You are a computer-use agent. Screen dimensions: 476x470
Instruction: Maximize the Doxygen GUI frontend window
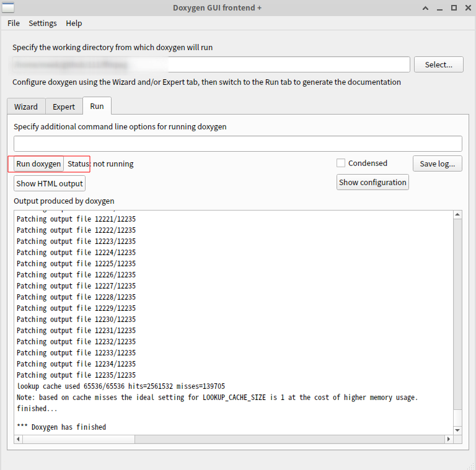454,8
